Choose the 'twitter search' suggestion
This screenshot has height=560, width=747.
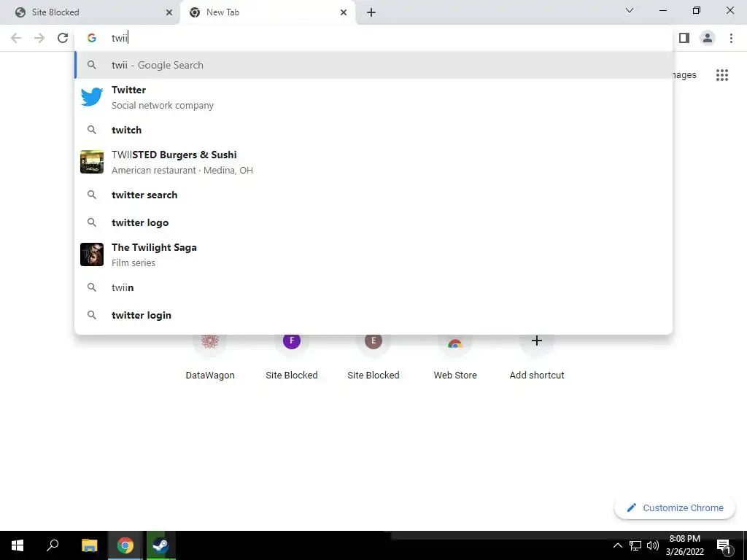[x=373, y=195]
